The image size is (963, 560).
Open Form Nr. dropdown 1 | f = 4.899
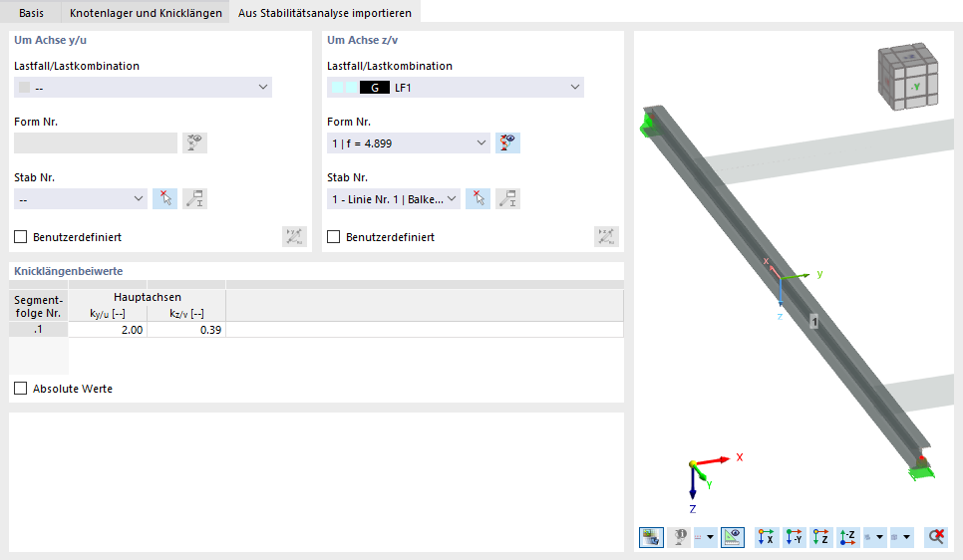tap(409, 143)
